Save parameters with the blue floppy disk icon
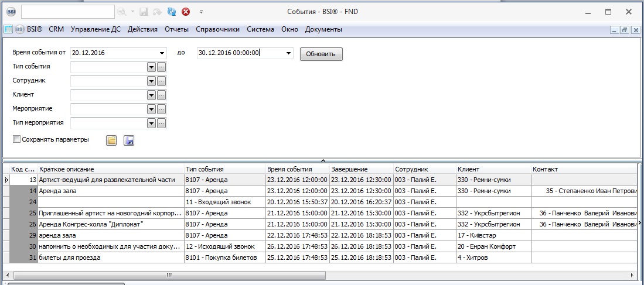644x285 pixels. 130,140
